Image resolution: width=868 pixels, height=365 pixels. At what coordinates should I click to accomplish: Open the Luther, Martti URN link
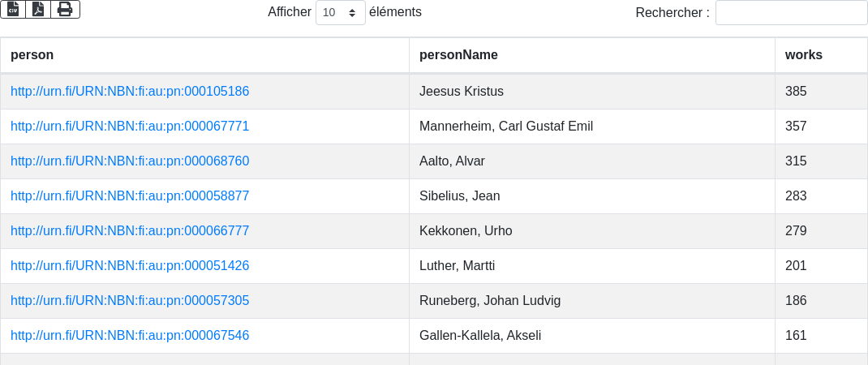[130, 266]
